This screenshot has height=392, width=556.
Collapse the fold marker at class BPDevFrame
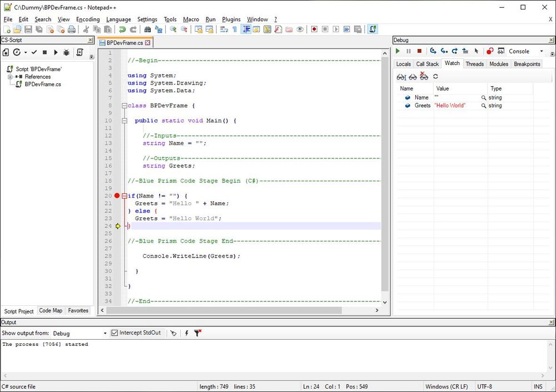[x=124, y=106]
